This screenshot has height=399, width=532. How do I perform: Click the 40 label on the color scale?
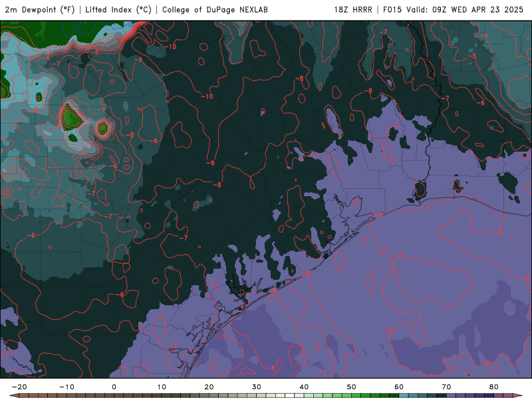[304, 387]
